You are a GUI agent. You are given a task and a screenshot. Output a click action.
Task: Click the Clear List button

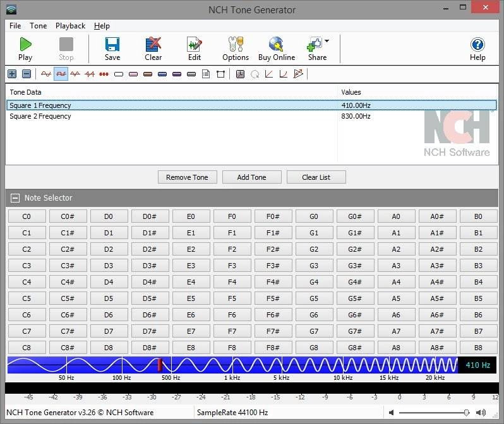click(x=316, y=177)
